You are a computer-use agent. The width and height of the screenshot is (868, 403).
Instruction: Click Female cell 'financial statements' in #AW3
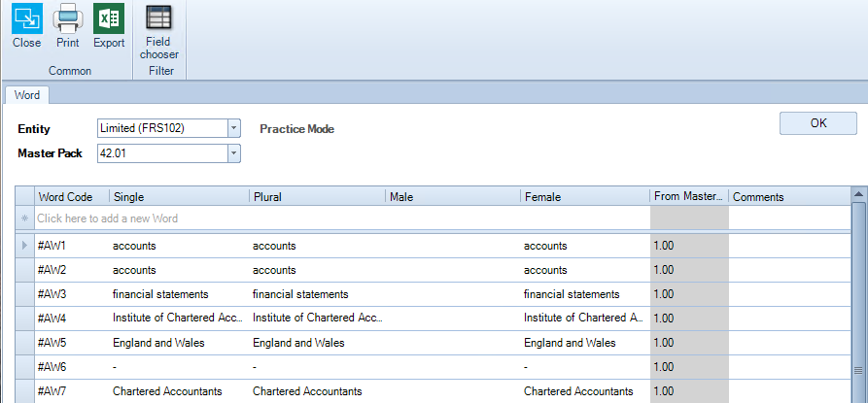(x=585, y=294)
